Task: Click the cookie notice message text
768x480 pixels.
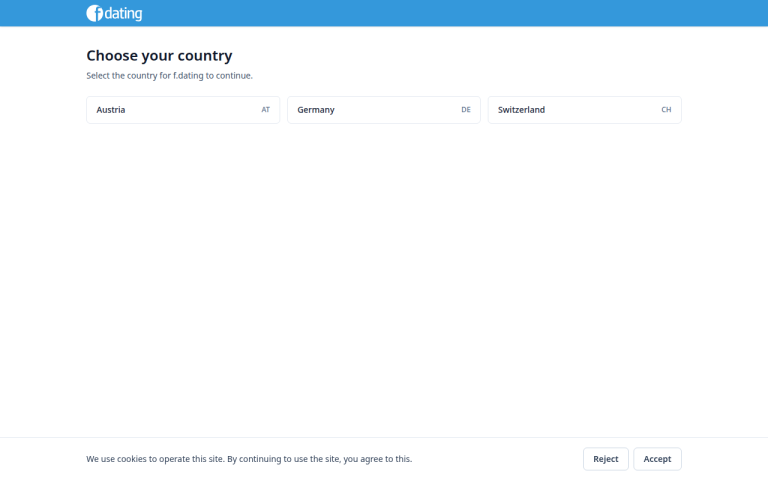Action: (x=249, y=459)
